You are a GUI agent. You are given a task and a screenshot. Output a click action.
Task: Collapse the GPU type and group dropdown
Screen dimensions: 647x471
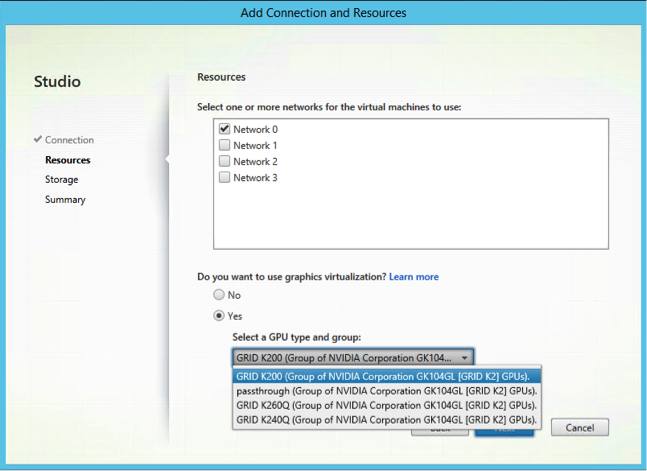(x=465, y=357)
